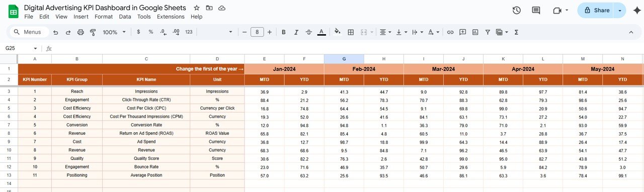Open text rotation dropdown
The height and width of the screenshot is (192, 644).
click(x=433, y=32)
